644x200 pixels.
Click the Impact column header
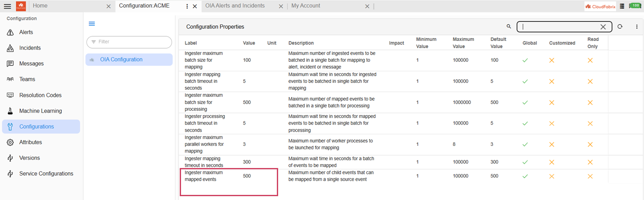(x=397, y=43)
